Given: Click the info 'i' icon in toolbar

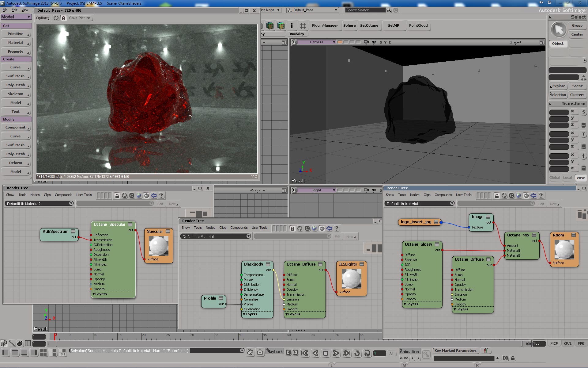Looking at the screenshot, I should tap(292, 26).
